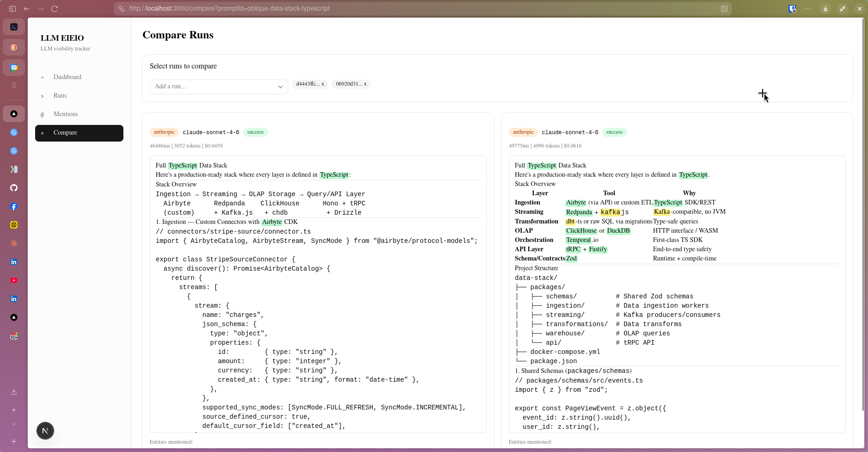Open the orange asterisk Claude sidebar tab
The height and width of the screenshot is (452, 868).
pos(14,243)
